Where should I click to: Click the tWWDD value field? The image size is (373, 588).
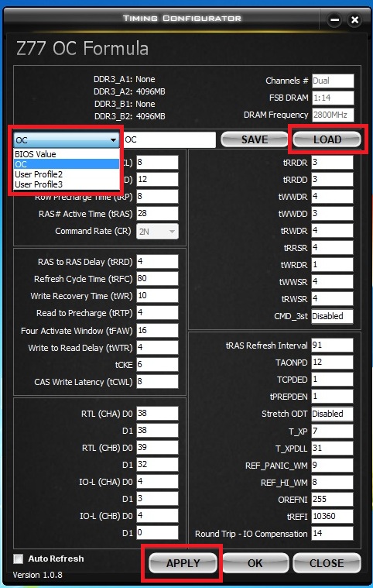pos(332,213)
